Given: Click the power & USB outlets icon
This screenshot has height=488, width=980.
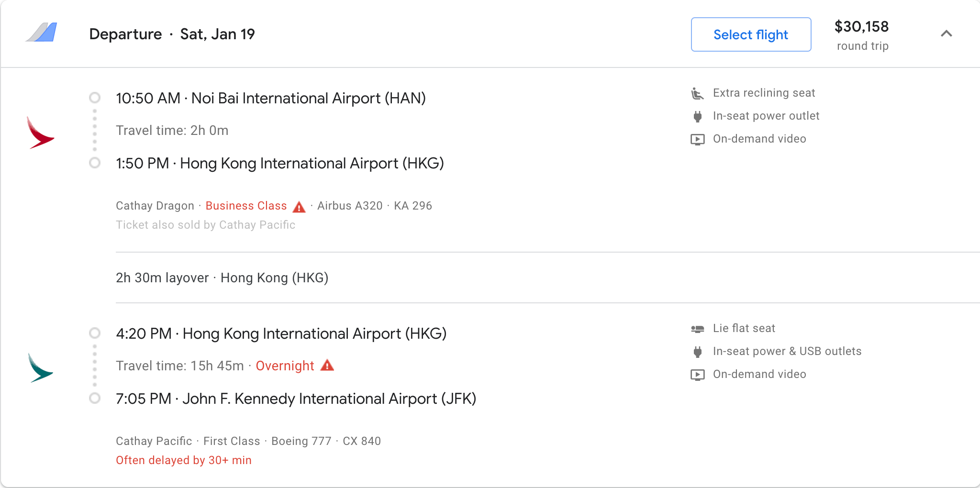Looking at the screenshot, I should [698, 352].
